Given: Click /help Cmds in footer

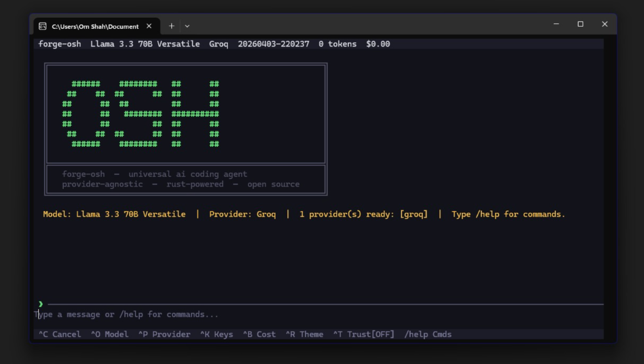Looking at the screenshot, I should pos(428,335).
